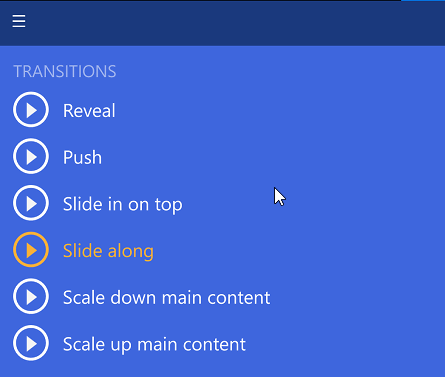Image resolution: width=445 pixels, height=377 pixels.
Task: Click the white triangle inside Push's circle
Action: click(32, 156)
